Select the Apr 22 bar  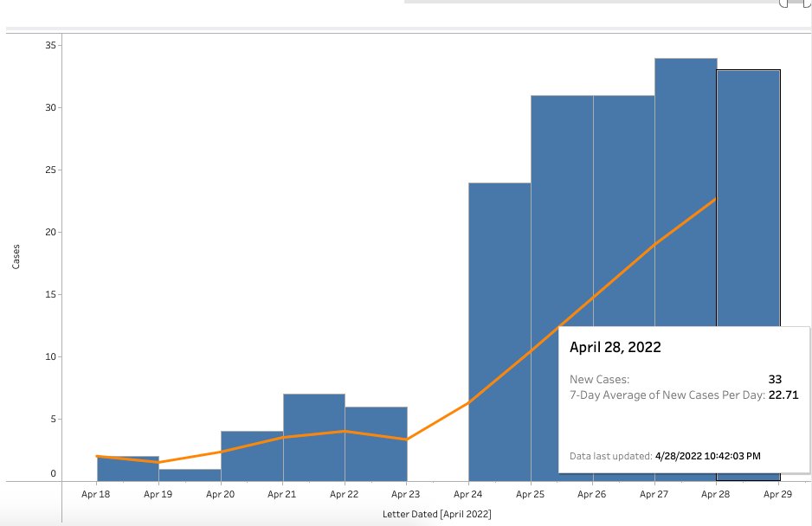376,444
